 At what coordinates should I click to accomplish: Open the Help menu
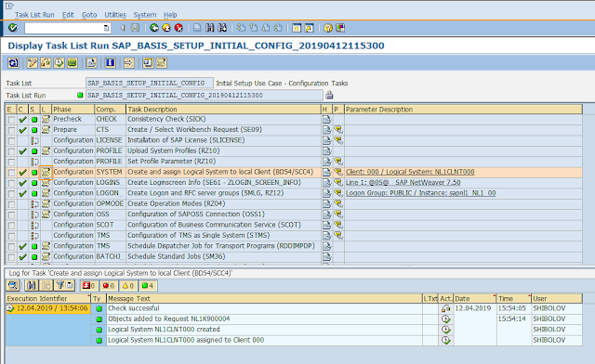point(170,15)
